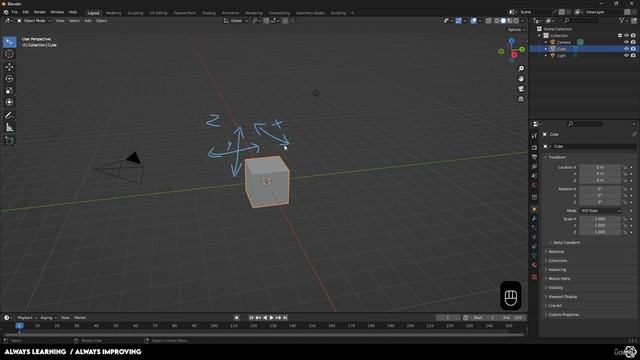The width and height of the screenshot is (640, 360).
Task: Hide Cube in viewport via eye icon
Action: pyautogui.click(x=626, y=49)
